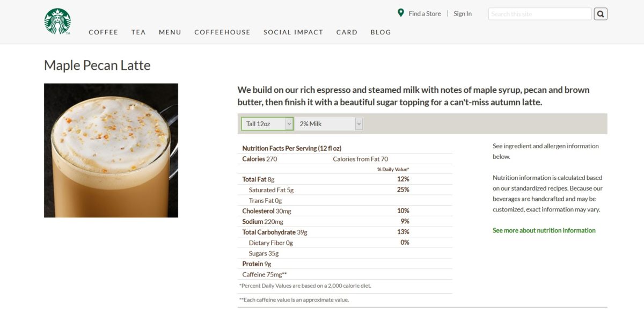Open the COFFEEHOUSE menu
This screenshot has width=644, height=313.
(x=222, y=32)
